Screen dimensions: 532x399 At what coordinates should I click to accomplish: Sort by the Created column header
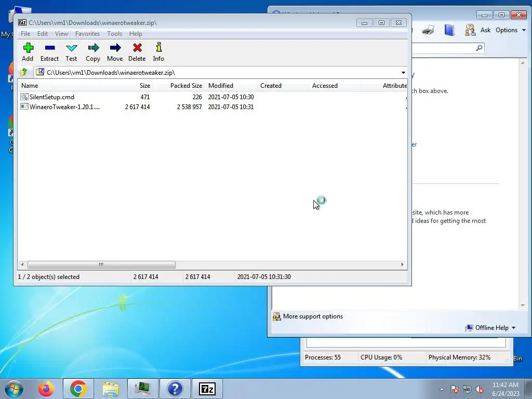(x=283, y=86)
